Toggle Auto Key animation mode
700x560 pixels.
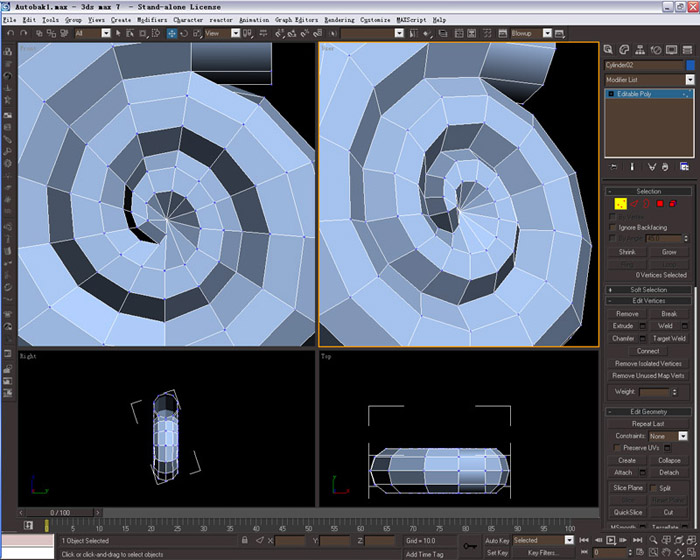pos(497,540)
